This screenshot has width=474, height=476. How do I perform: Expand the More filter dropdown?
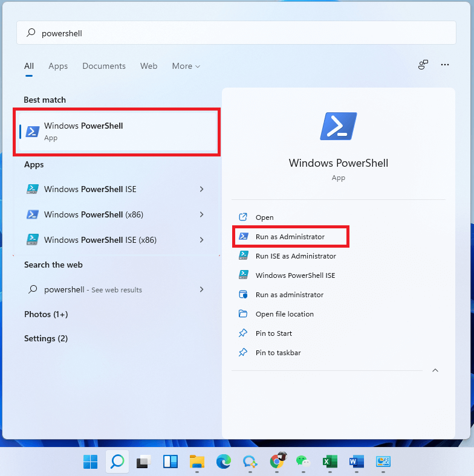click(x=186, y=66)
